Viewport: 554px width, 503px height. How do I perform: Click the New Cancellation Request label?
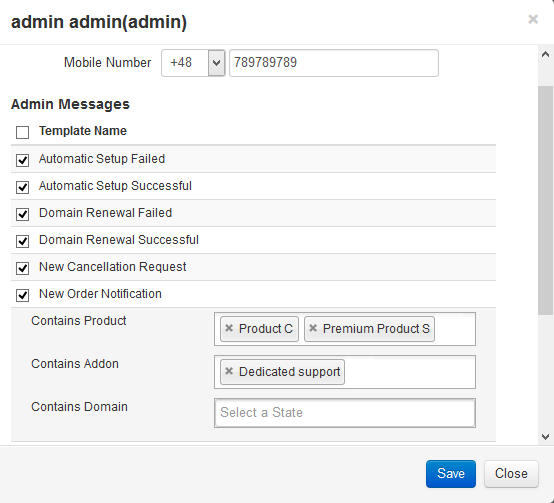pos(112,267)
